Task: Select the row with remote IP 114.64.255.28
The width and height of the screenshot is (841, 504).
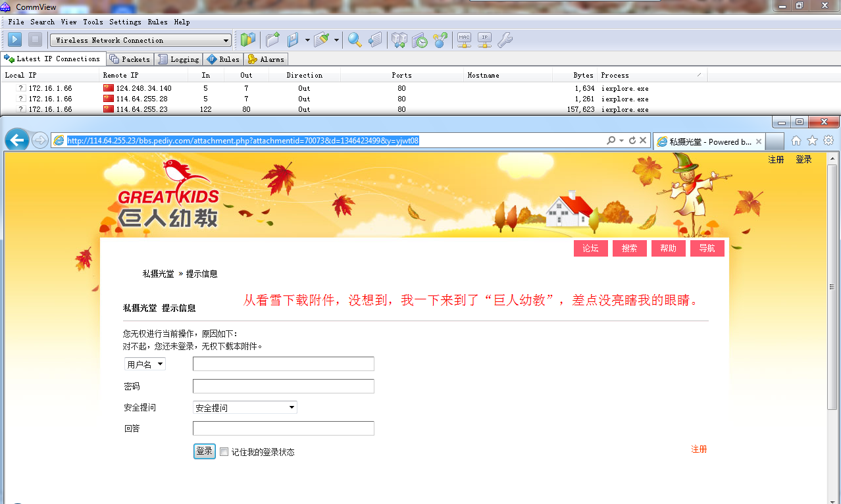Action: point(354,99)
